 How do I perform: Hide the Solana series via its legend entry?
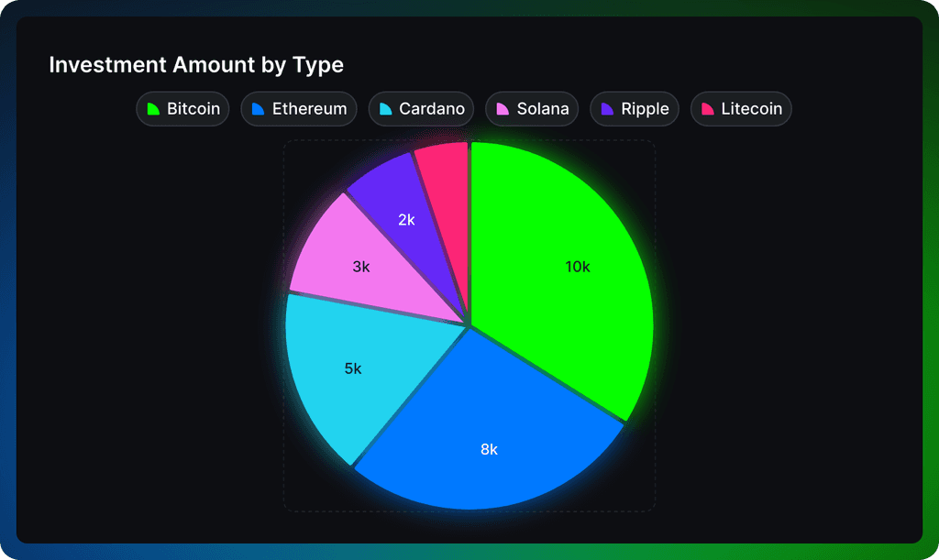[x=532, y=109]
